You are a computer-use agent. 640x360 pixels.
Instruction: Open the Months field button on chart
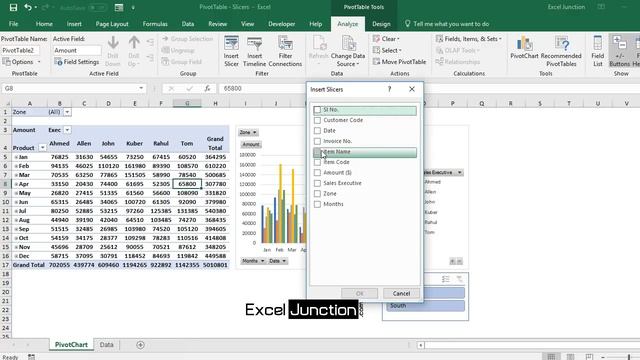(253, 261)
